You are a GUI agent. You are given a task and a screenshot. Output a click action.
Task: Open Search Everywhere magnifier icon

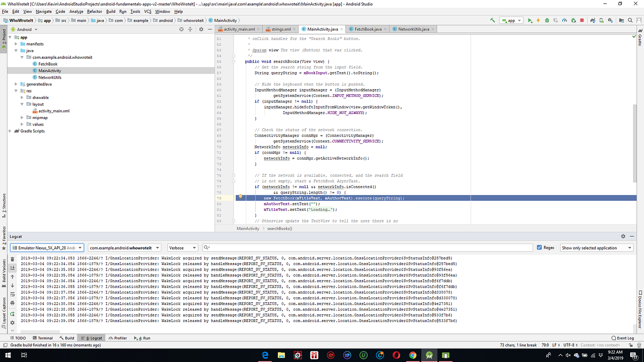tap(630, 20)
